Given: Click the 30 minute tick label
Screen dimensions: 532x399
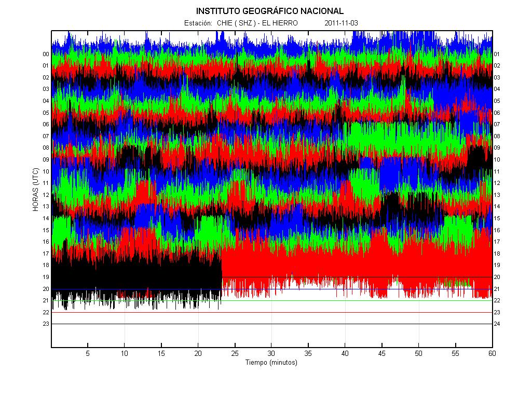Looking at the screenshot, I should [x=271, y=353].
